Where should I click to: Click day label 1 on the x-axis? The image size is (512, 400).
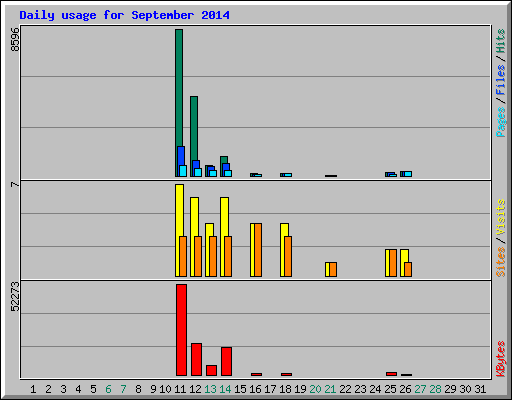(x=33, y=389)
